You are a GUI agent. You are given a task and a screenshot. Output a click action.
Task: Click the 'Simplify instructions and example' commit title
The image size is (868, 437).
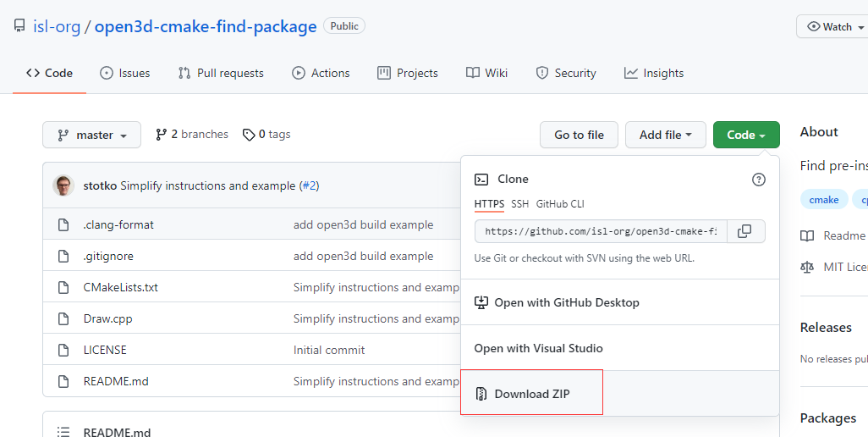pos(207,186)
